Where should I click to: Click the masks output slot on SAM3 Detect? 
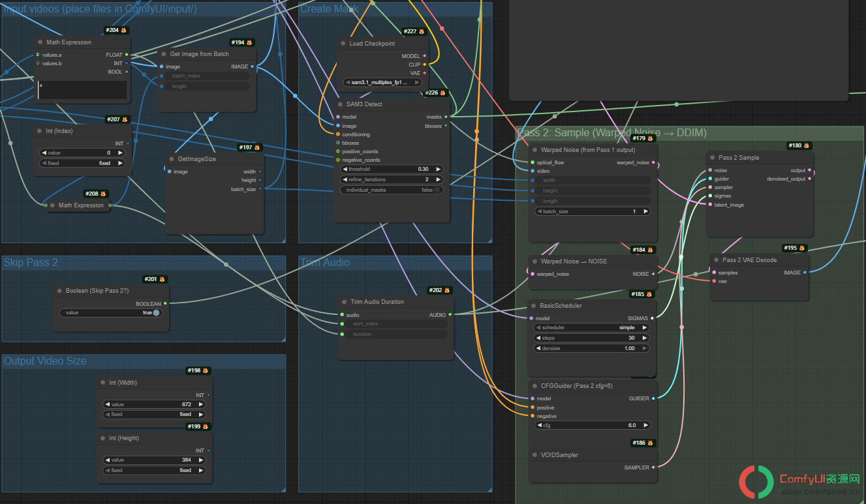pyautogui.click(x=446, y=117)
